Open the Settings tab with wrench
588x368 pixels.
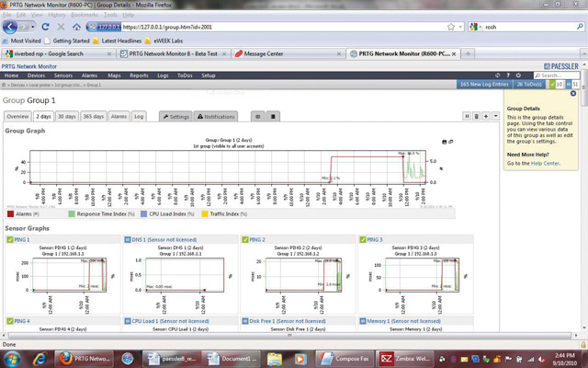coord(175,117)
